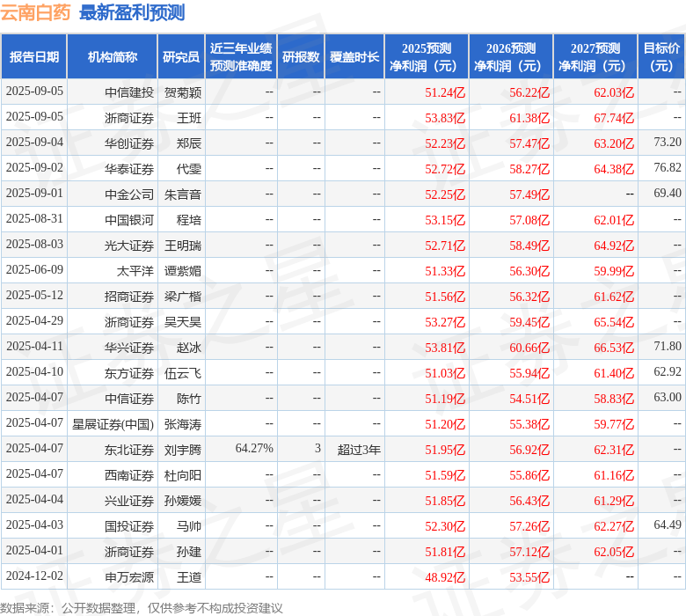
Task: Open the 中信建投 institution row
Action: pyautogui.click(x=129, y=92)
